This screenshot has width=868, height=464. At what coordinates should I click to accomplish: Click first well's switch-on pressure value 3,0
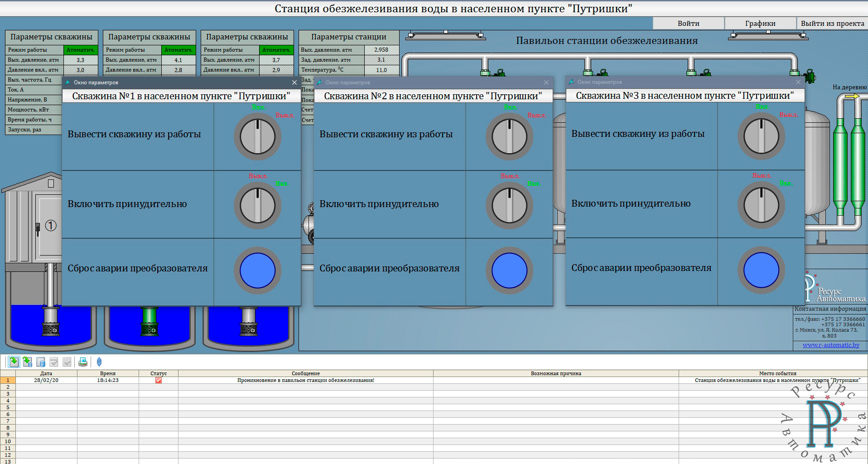coord(81,70)
